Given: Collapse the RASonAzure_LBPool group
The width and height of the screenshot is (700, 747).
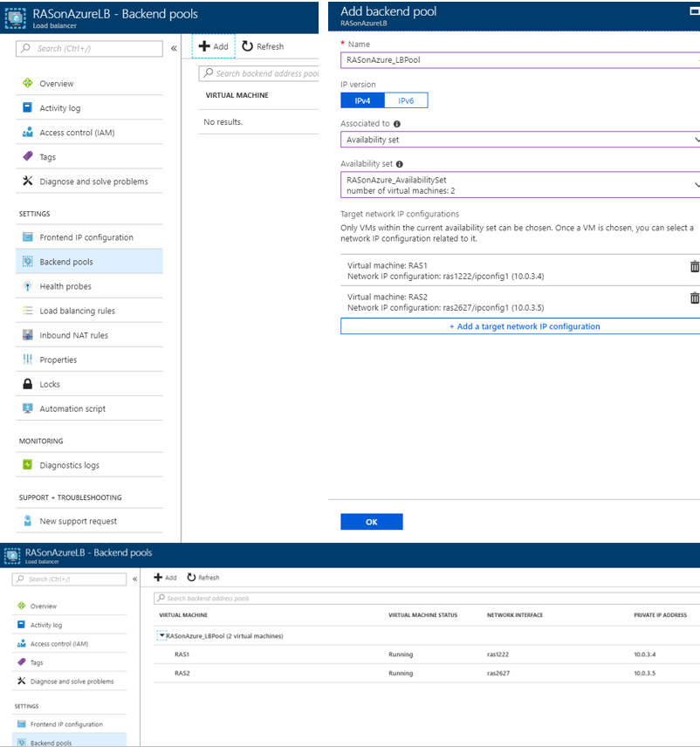Looking at the screenshot, I should [162, 636].
